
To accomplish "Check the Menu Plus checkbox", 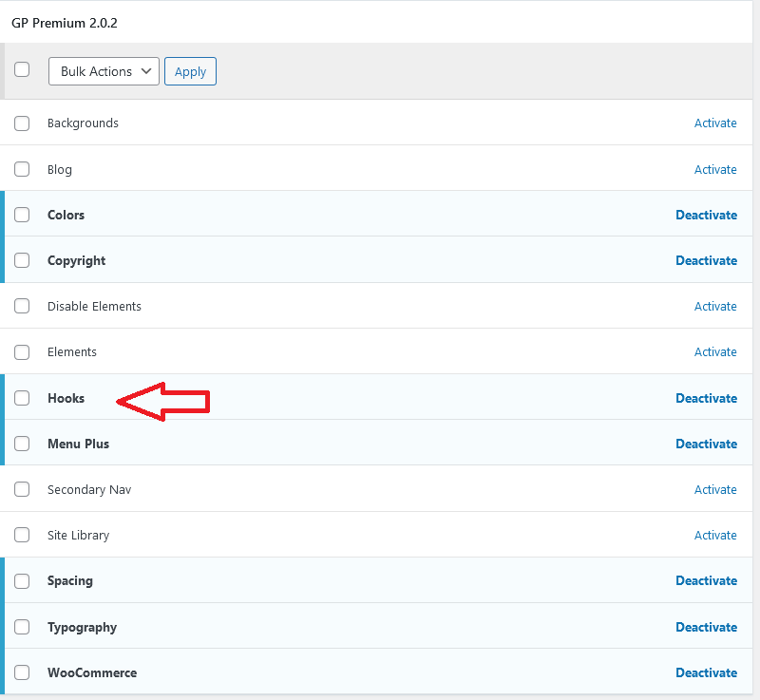I will coord(22,444).
